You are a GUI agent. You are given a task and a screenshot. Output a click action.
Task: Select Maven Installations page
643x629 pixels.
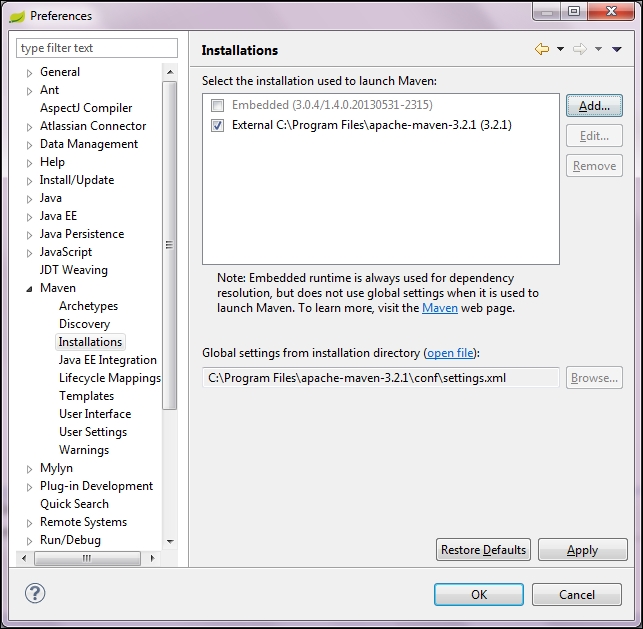[90, 342]
